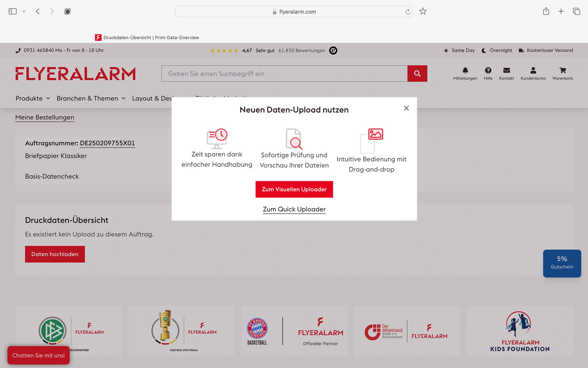The height and width of the screenshot is (368, 588).
Task: Click Zum Visuellen Uploader button
Action: click(294, 189)
